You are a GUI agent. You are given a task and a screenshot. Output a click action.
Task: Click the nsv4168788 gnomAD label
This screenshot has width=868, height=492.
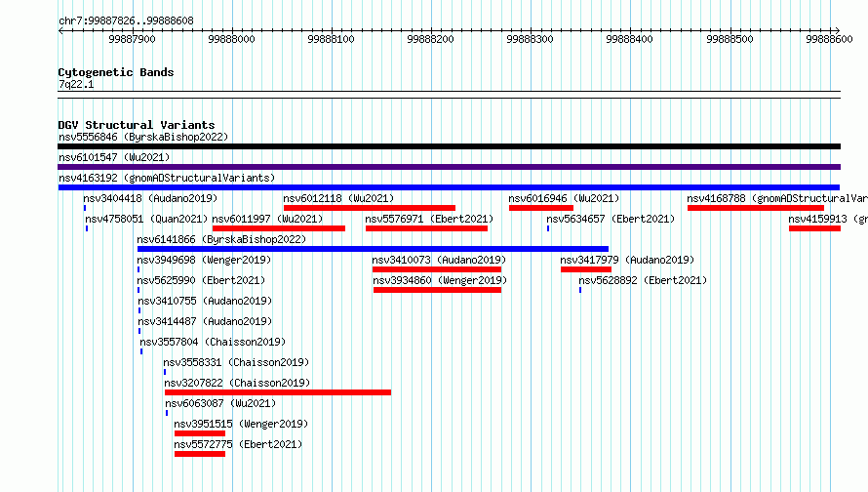pos(777,198)
